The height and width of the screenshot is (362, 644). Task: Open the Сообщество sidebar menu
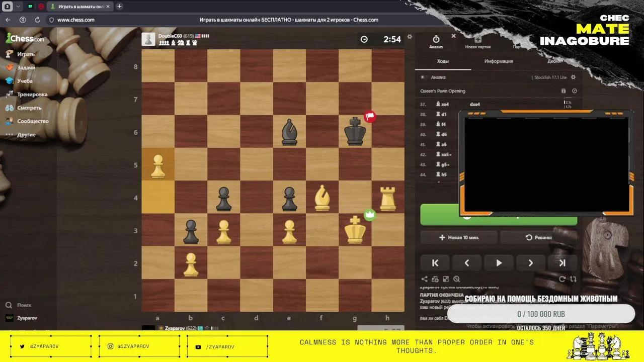click(x=27, y=121)
